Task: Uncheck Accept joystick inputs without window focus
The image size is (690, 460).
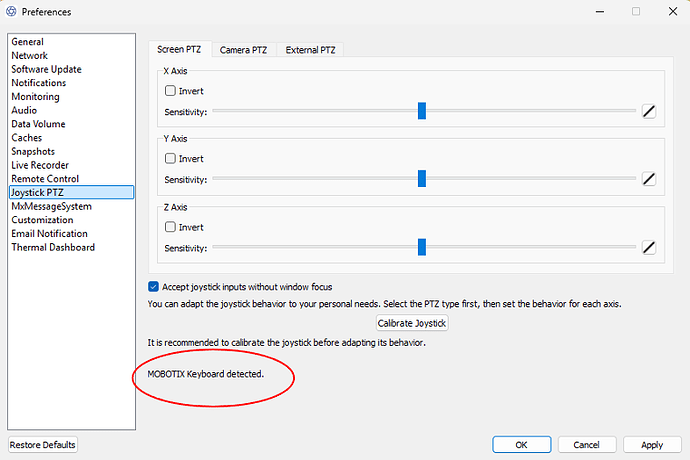Action: click(x=153, y=287)
